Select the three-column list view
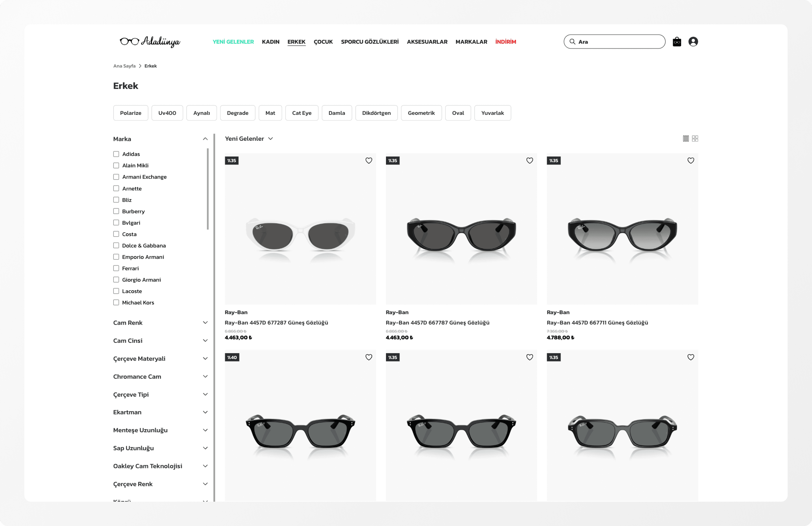The width and height of the screenshot is (812, 526). [x=686, y=138]
